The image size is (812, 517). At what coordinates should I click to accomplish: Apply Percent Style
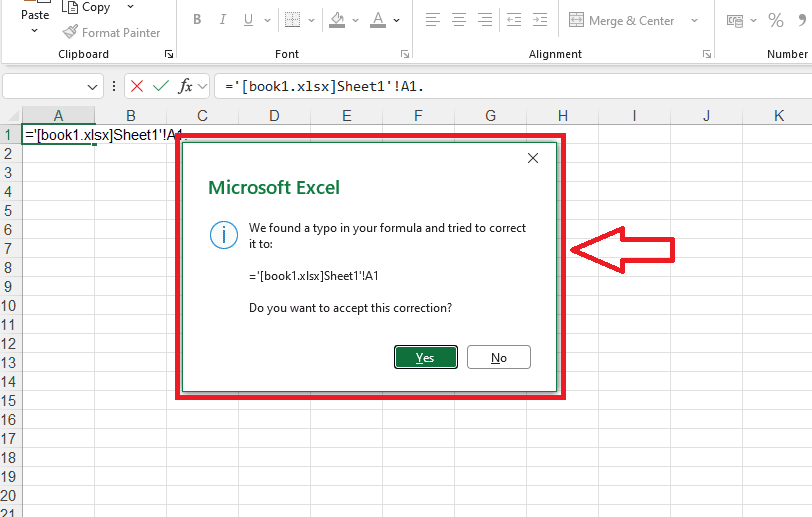coord(776,20)
